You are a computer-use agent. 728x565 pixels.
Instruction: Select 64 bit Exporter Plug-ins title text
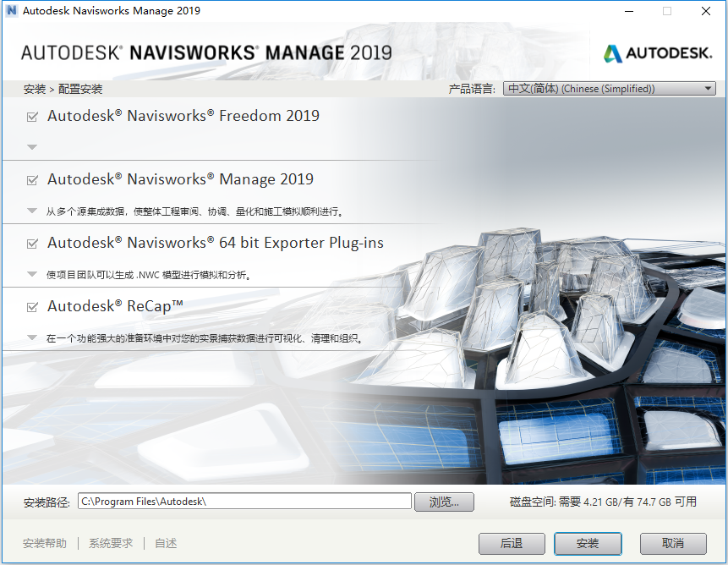point(216,243)
